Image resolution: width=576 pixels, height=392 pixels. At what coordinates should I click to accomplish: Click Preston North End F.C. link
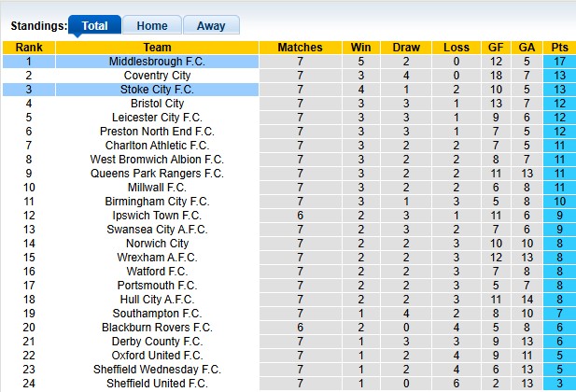[157, 132]
